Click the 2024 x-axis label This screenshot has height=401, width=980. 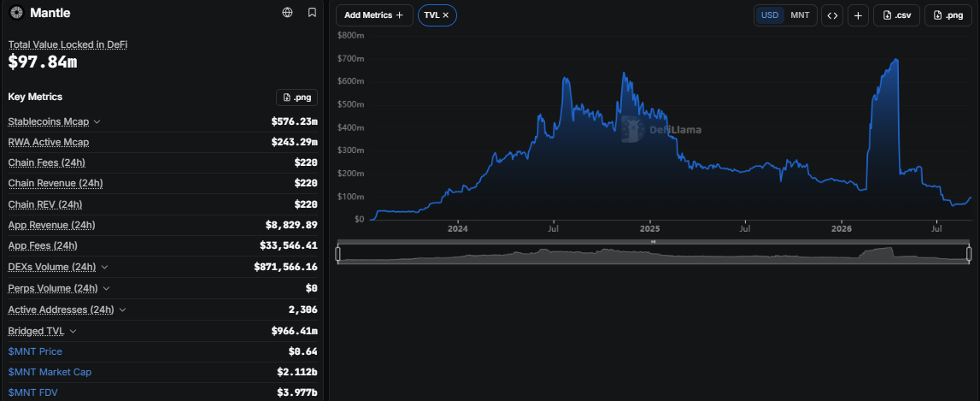point(457,230)
